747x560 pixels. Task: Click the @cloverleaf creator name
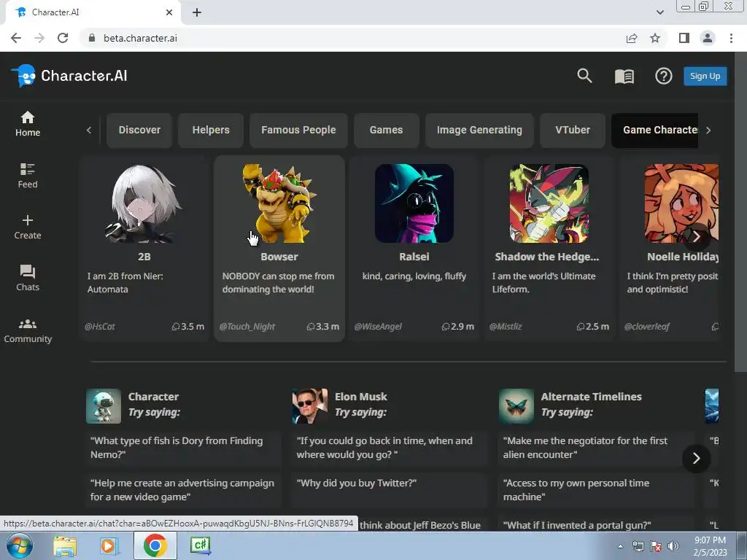[x=647, y=327]
